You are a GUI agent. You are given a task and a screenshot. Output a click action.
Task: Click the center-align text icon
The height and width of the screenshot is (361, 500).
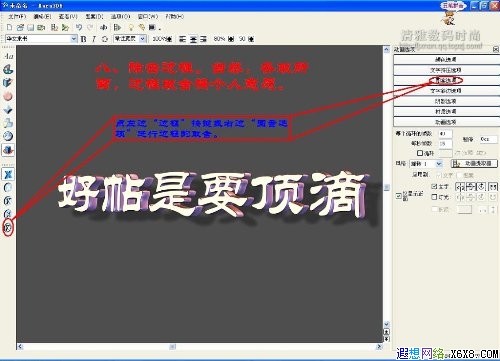tap(193, 39)
